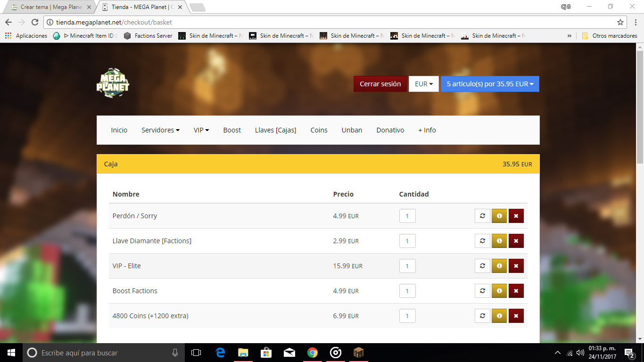This screenshot has width=644, height=362.
Task: Remove Perdón / Sorry from the basket
Action: pyautogui.click(x=516, y=216)
